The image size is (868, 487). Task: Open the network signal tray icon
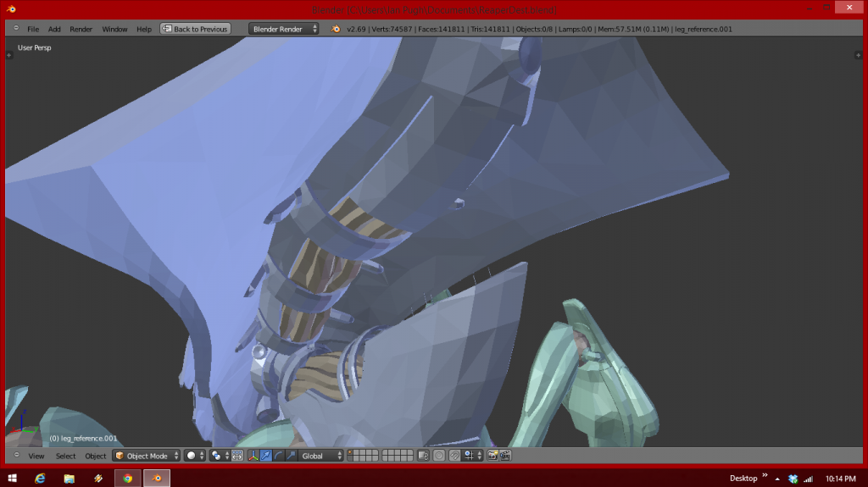coord(808,479)
